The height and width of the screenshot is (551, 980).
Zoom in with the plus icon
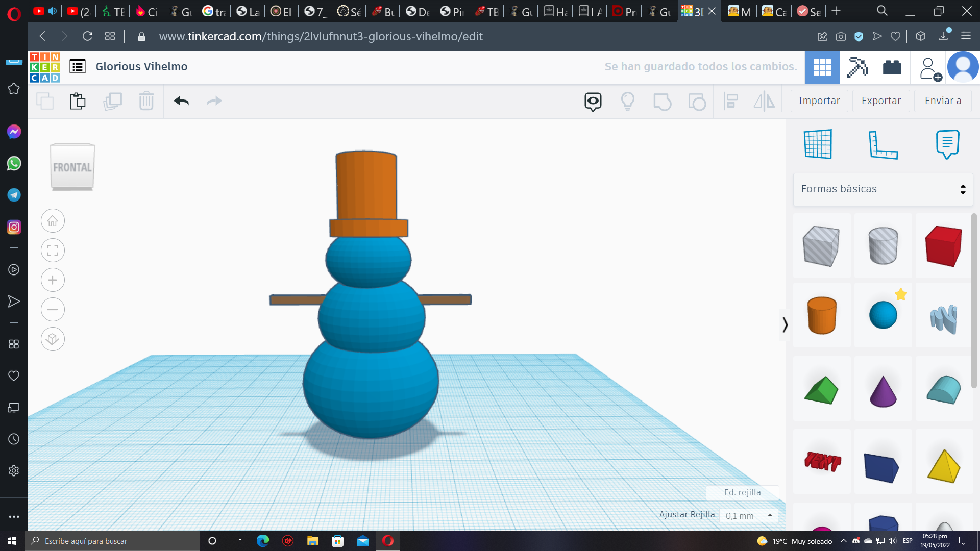[53, 280]
